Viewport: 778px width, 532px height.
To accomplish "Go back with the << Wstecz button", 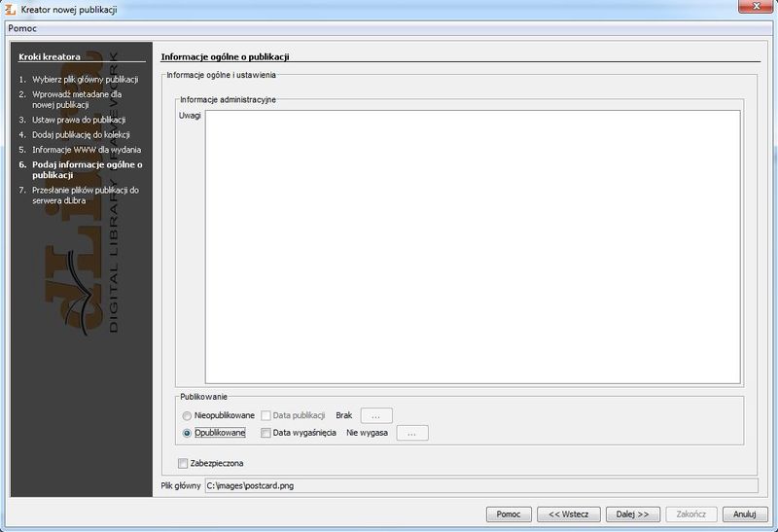I will pos(568,514).
